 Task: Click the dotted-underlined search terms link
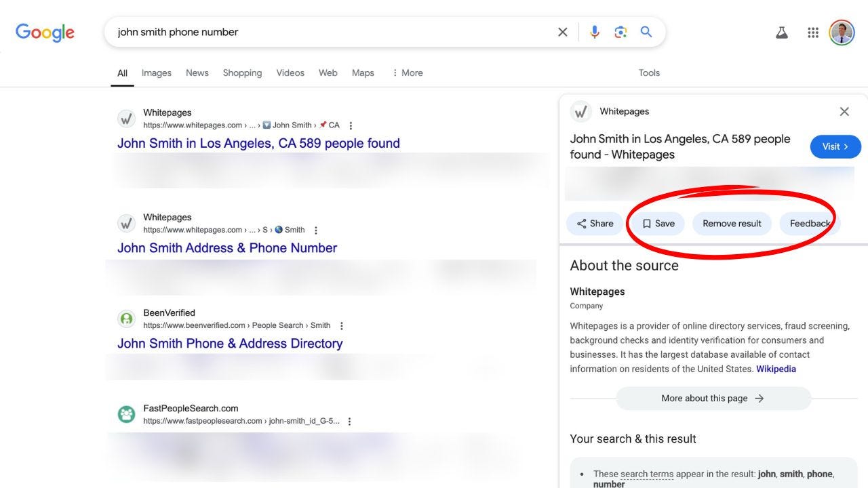tap(647, 474)
